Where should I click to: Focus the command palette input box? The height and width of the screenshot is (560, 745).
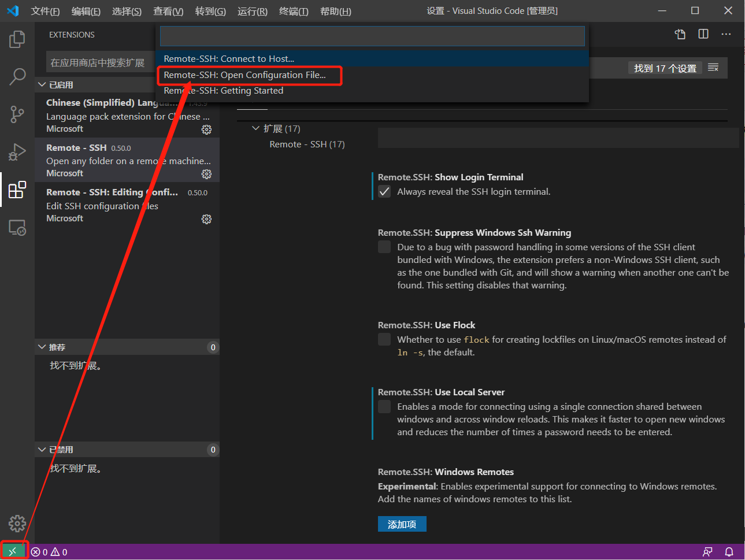[372, 36]
